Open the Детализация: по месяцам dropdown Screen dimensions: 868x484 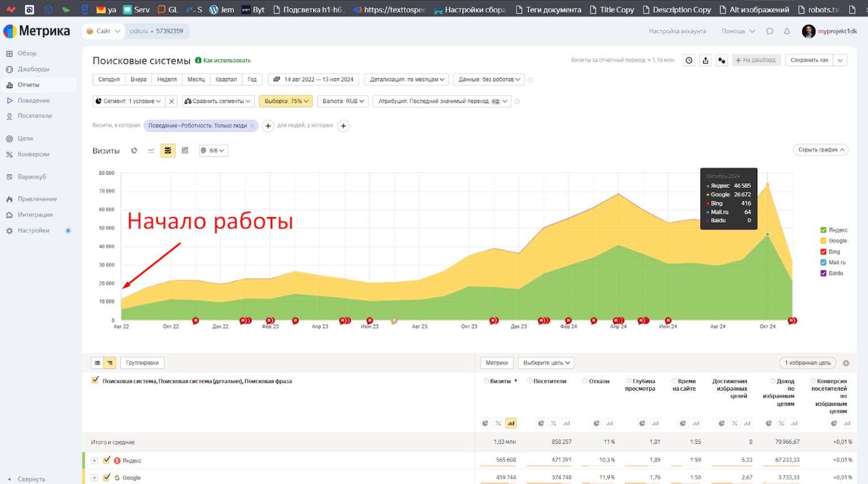pos(407,80)
